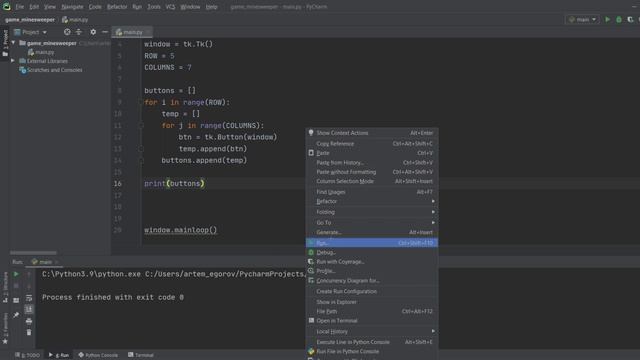The height and width of the screenshot is (360, 640).
Task: Click the Run tool window tab at the bottom
Action: click(x=59, y=355)
